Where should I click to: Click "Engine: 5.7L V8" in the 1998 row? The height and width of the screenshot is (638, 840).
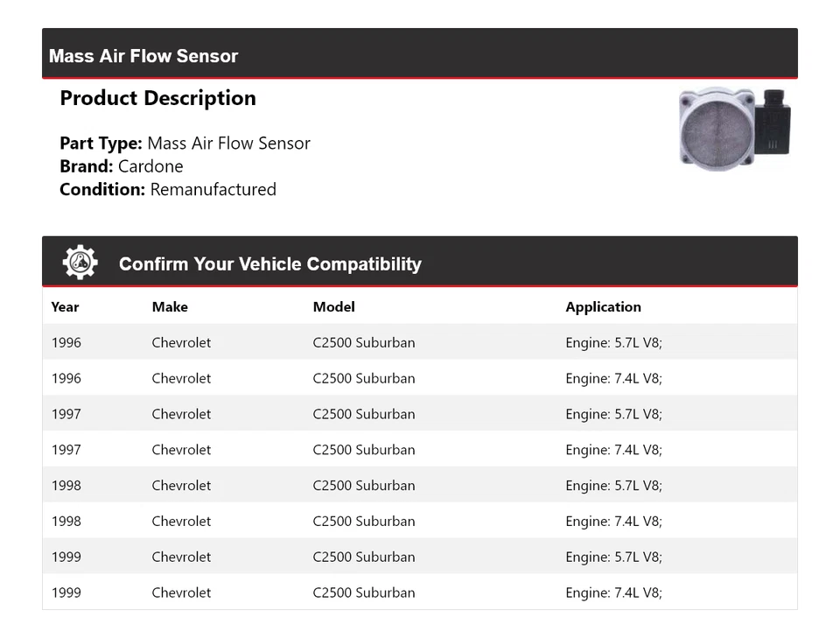[613, 486]
